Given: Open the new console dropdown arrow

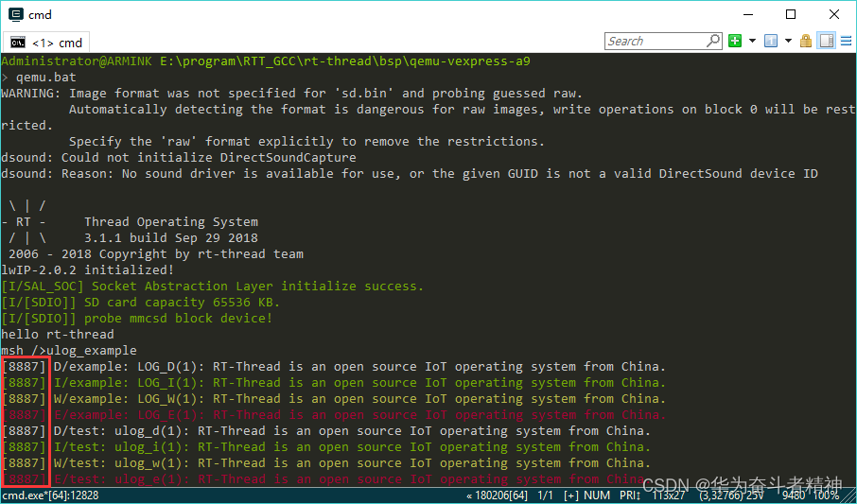Looking at the screenshot, I should [752, 41].
